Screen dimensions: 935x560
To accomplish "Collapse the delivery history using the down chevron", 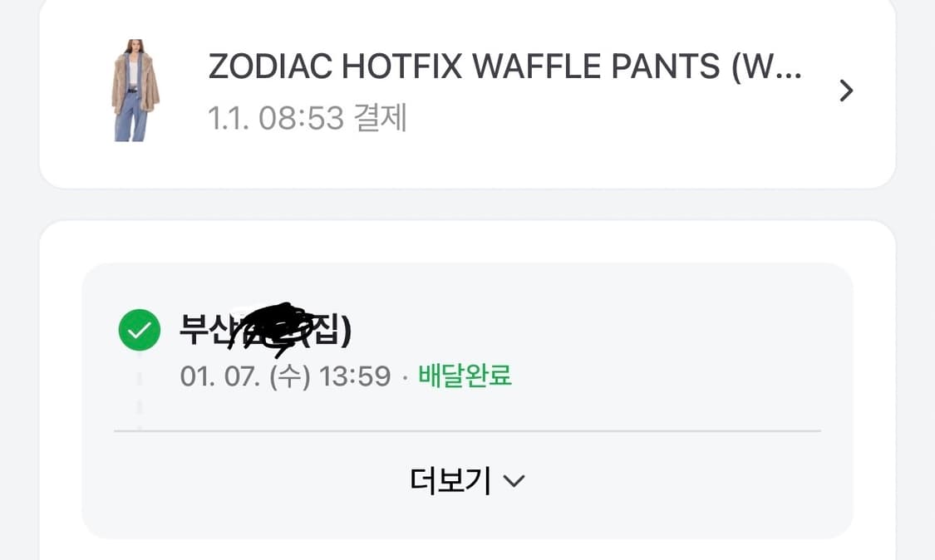I will [x=514, y=480].
